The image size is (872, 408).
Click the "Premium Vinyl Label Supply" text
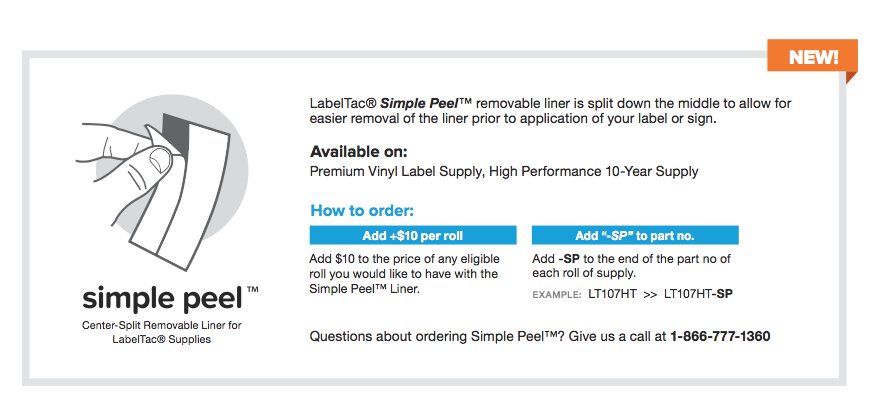pos(396,171)
